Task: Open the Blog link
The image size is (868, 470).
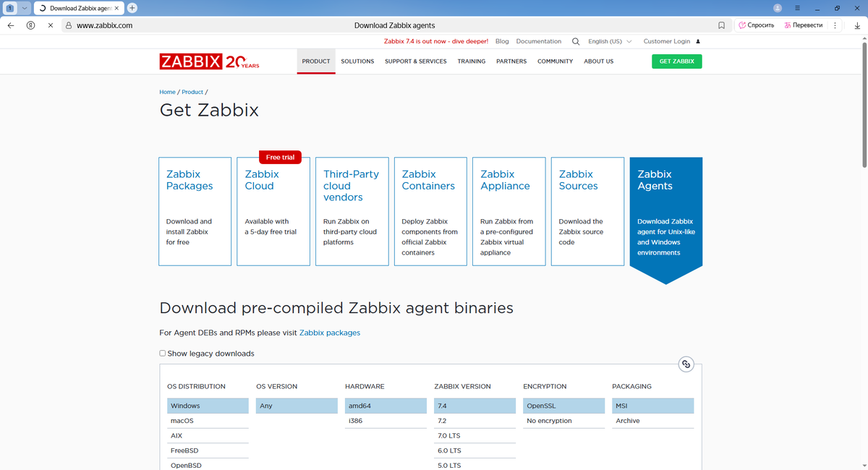Action: coord(502,41)
